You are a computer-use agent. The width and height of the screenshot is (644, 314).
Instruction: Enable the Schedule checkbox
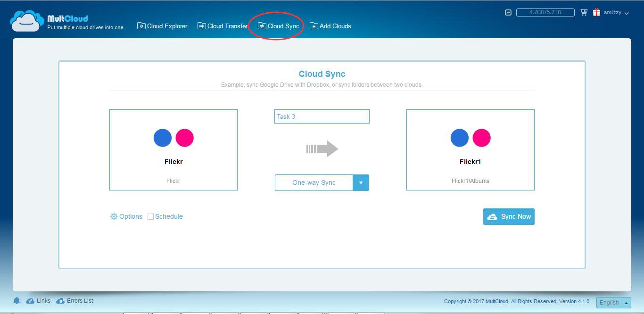click(x=150, y=216)
